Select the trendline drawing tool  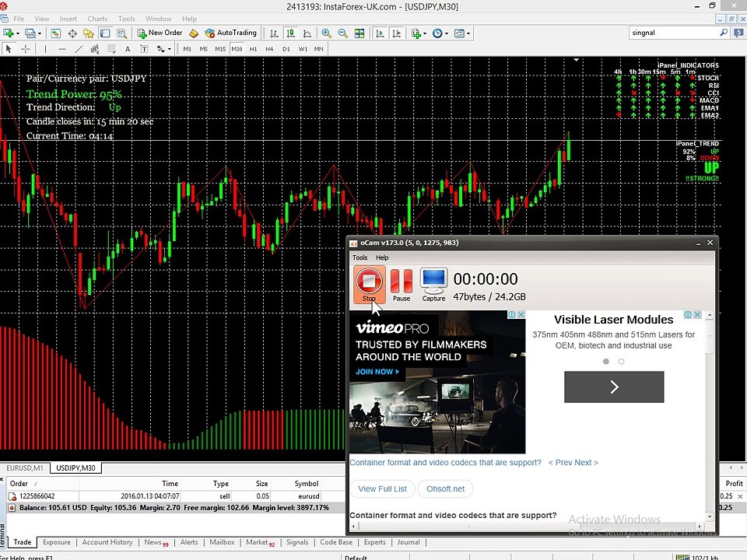click(x=79, y=48)
